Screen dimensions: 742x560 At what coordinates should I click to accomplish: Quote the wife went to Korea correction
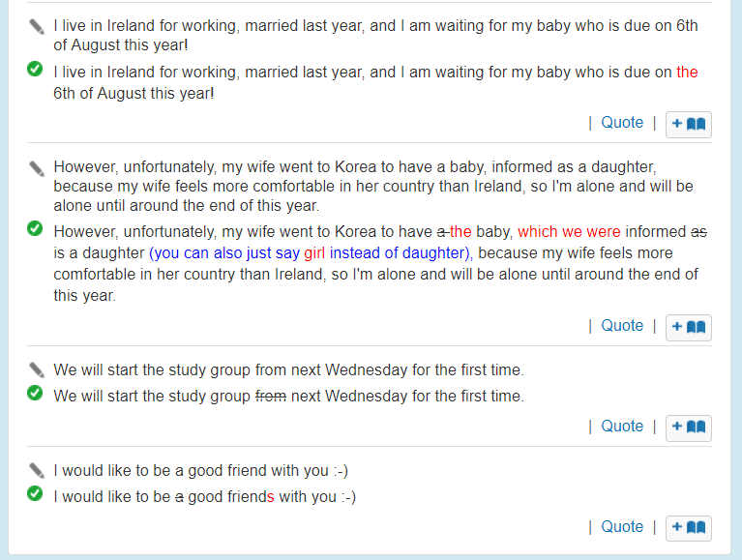pos(622,326)
